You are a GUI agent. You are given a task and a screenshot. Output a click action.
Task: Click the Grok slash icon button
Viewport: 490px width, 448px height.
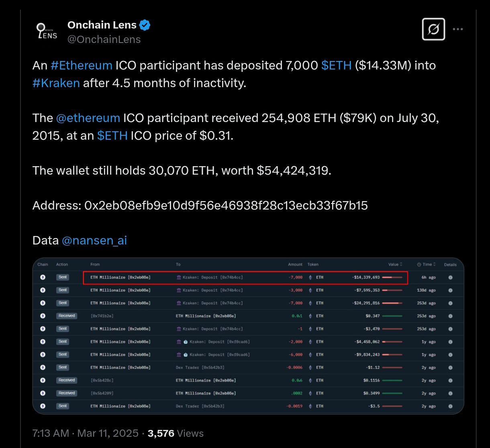(x=433, y=29)
